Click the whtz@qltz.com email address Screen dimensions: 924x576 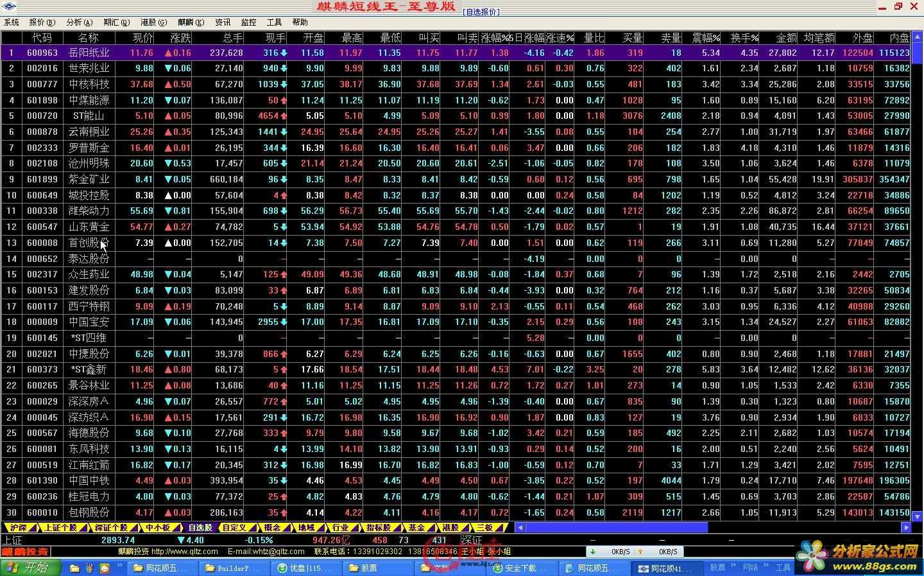click(278, 552)
